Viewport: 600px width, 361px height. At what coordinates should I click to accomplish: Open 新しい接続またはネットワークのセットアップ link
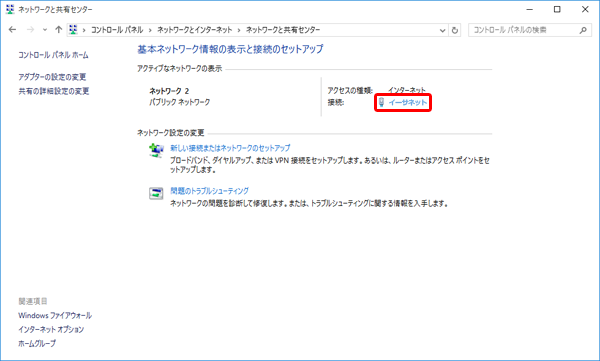pyautogui.click(x=230, y=148)
